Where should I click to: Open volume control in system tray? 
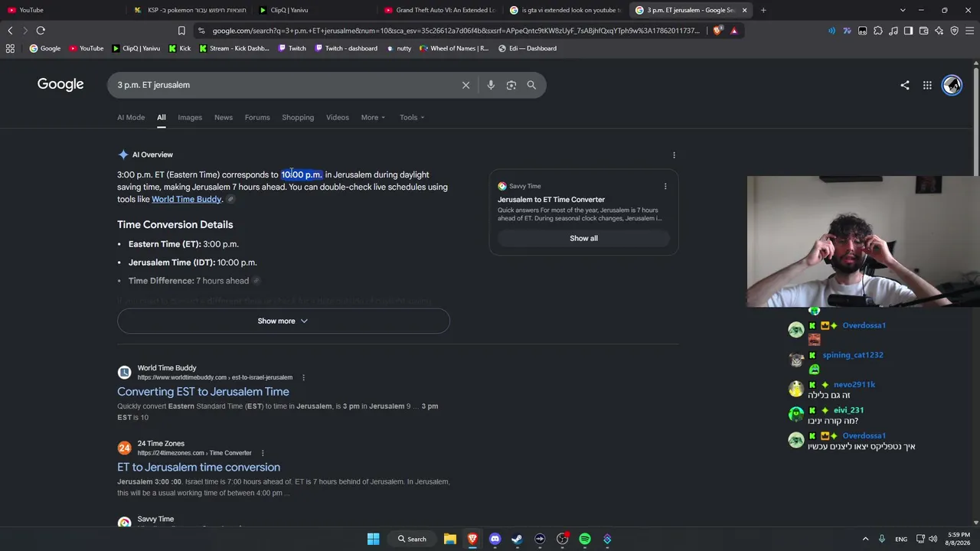934,539
